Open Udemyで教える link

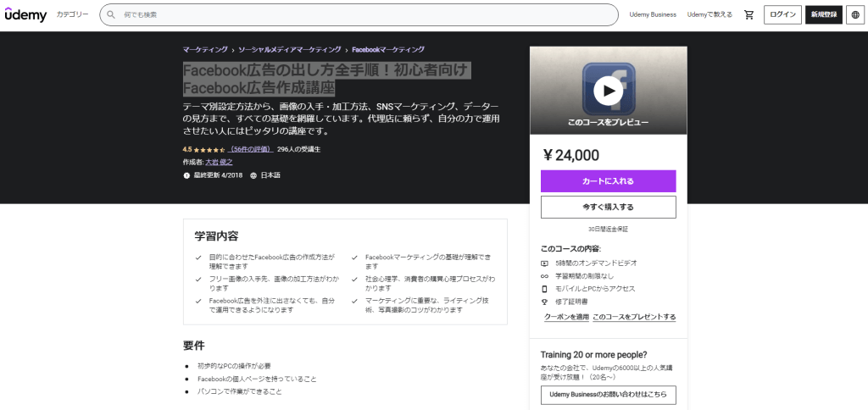(x=709, y=15)
